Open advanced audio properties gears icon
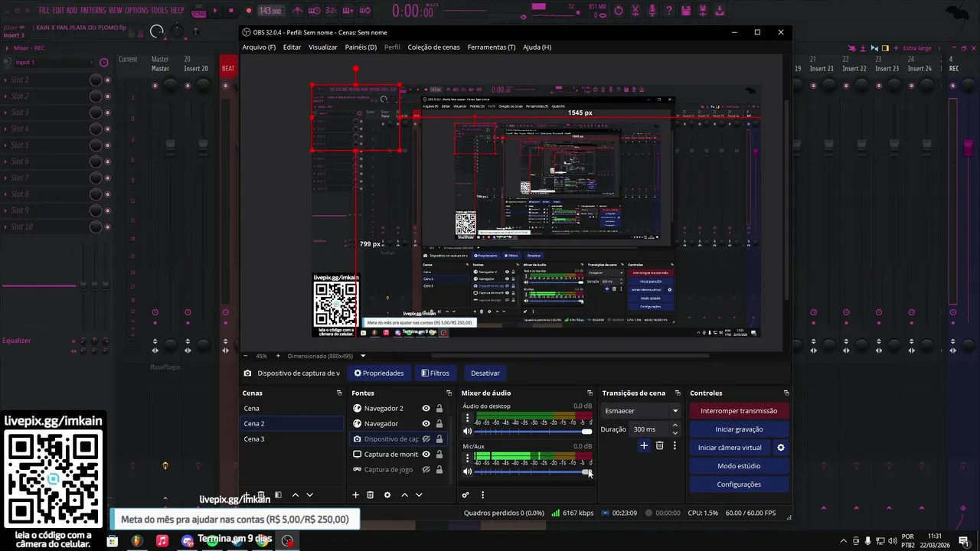Image resolution: width=980 pixels, height=551 pixels. pyautogui.click(x=465, y=495)
